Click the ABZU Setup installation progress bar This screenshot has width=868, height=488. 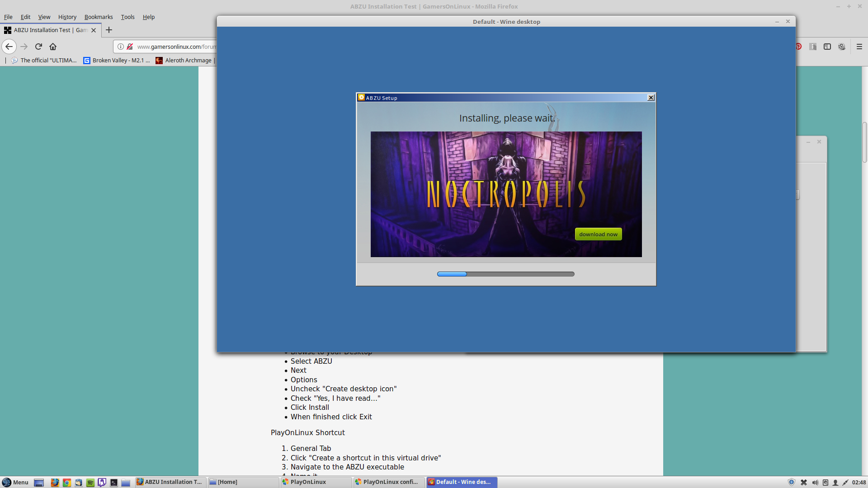505,274
